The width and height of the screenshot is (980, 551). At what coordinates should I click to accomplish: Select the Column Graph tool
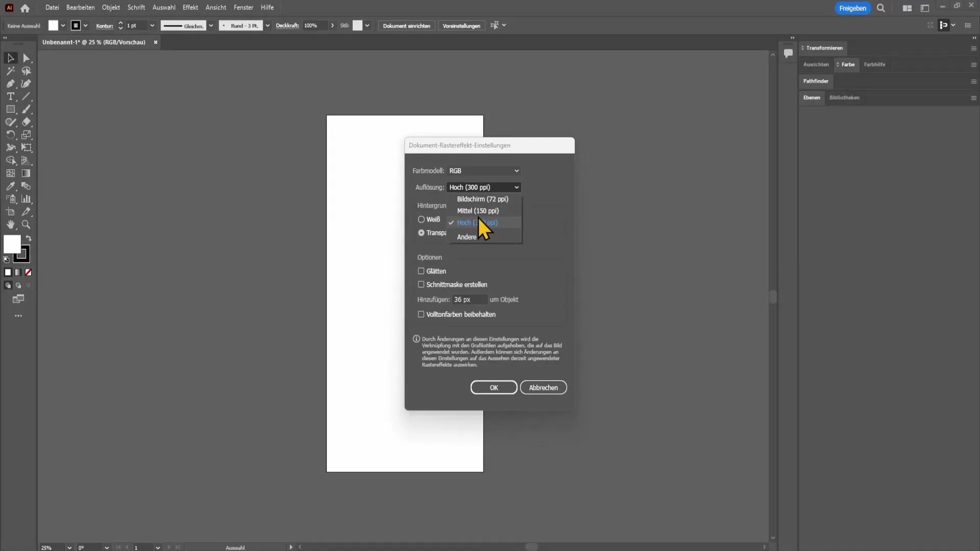pyautogui.click(x=27, y=199)
